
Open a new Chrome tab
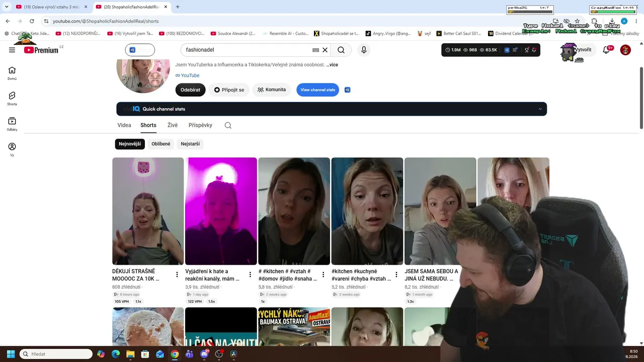click(x=178, y=7)
